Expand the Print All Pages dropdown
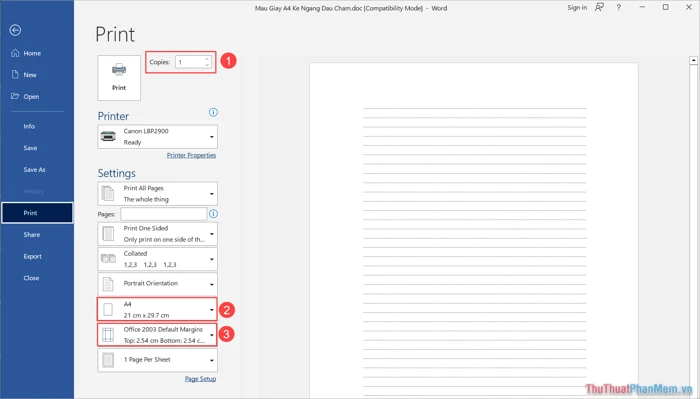 pyautogui.click(x=158, y=194)
